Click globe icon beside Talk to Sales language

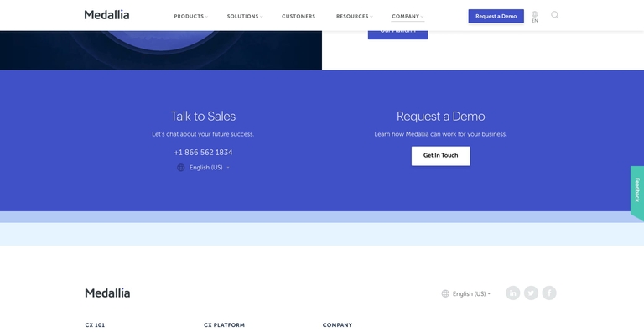[x=181, y=168]
